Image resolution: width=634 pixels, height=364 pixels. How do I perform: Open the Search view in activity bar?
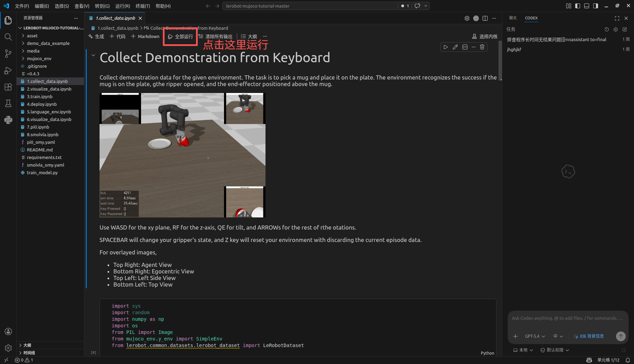[8, 37]
